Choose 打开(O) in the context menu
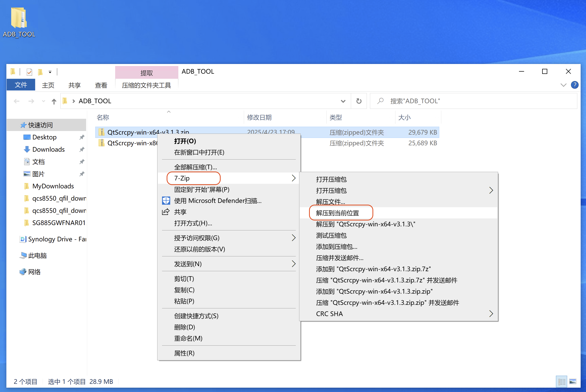Screen dimensions: 586x392 coord(229,141)
